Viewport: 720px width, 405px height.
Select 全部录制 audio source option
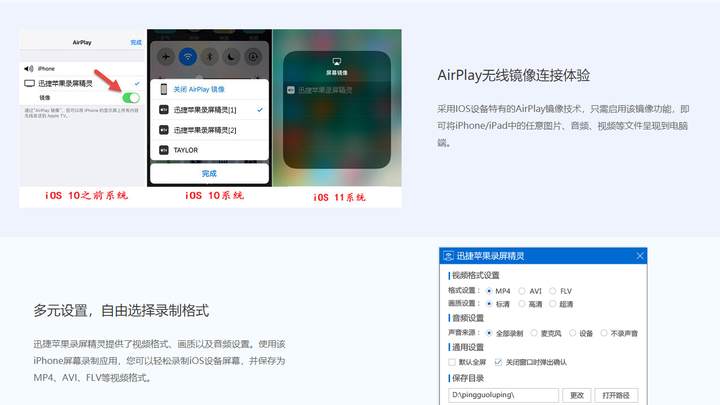tap(489, 333)
